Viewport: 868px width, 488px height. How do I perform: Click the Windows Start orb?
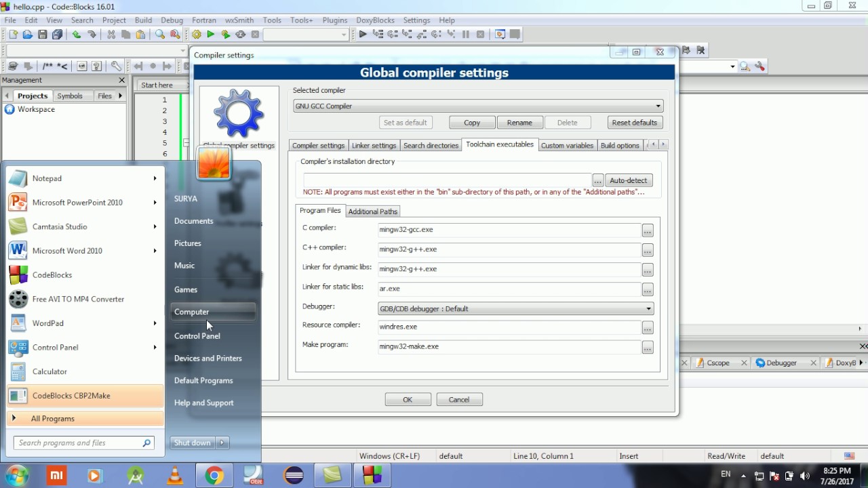pos(16,476)
